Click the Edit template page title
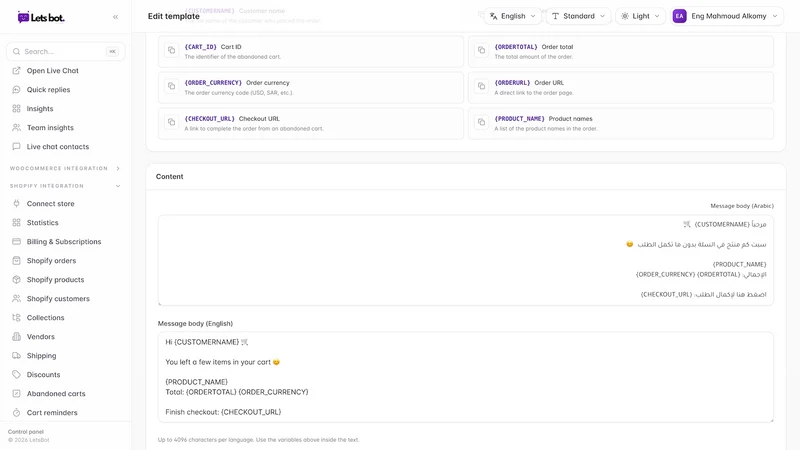Viewport: 800px width, 450px height. [173, 16]
